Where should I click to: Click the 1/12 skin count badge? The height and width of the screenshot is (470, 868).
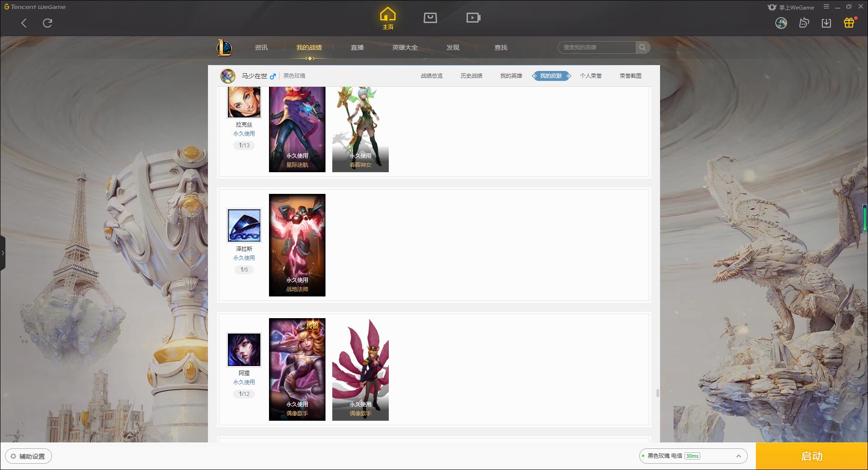[x=244, y=394]
